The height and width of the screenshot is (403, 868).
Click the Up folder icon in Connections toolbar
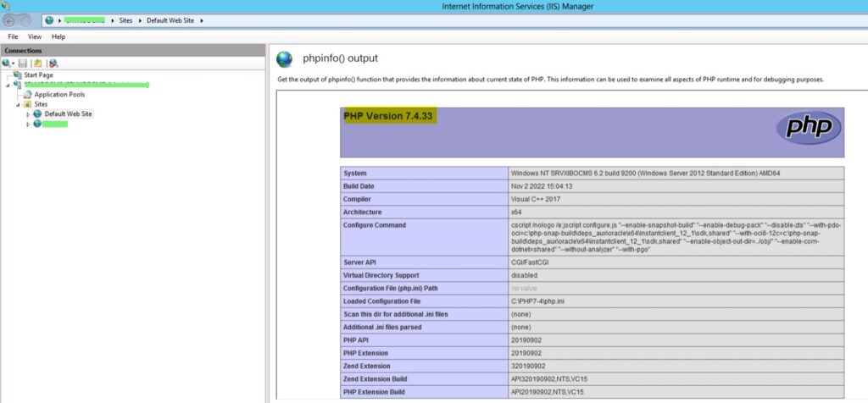(x=37, y=63)
